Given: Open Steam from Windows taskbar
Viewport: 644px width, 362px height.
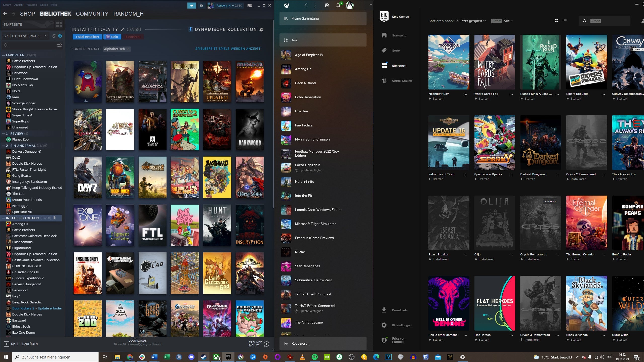Looking at the screenshot, I should [204, 357].
